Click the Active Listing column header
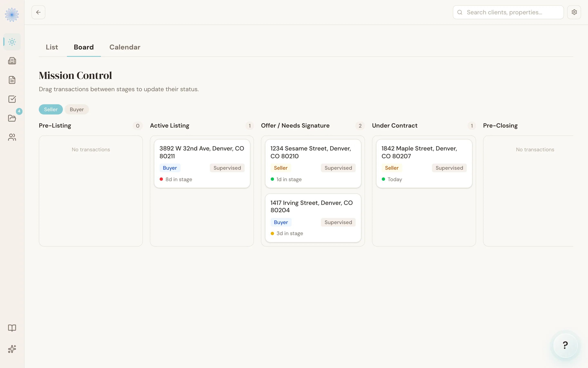 pyautogui.click(x=170, y=126)
